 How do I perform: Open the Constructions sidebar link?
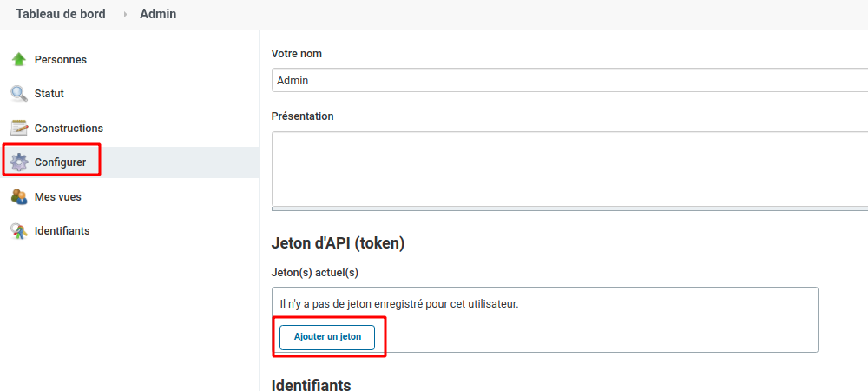pos(69,128)
